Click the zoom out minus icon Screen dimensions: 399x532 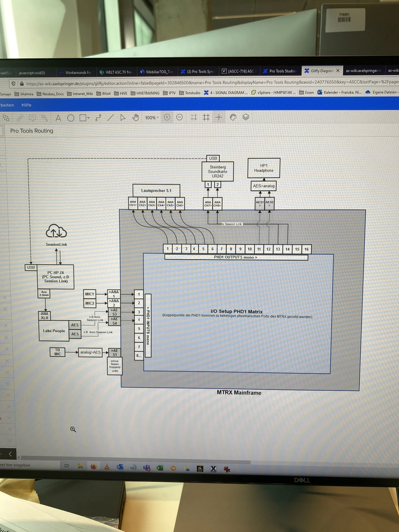pyautogui.click(x=179, y=117)
